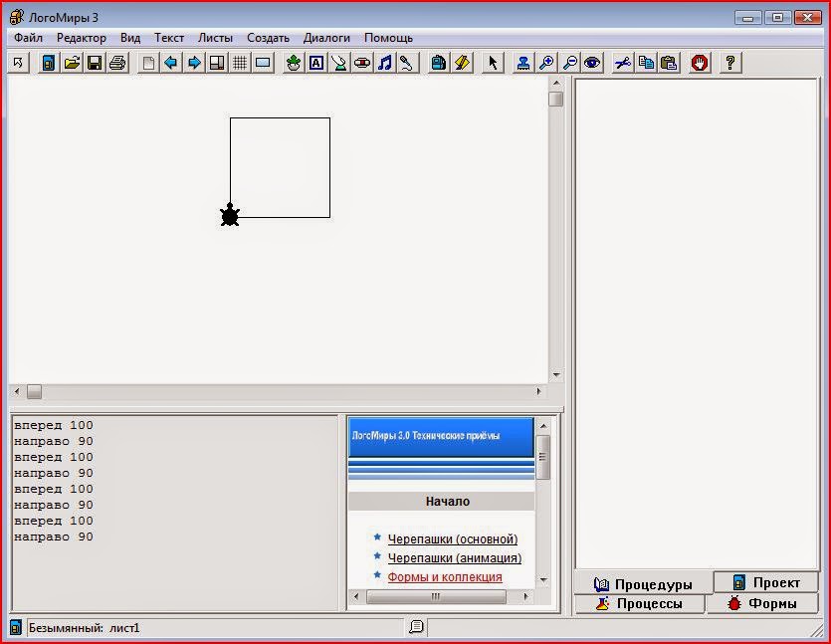The height and width of the screenshot is (644, 831).
Task: Click the help panel scrollbar down arrow
Action: [x=543, y=580]
